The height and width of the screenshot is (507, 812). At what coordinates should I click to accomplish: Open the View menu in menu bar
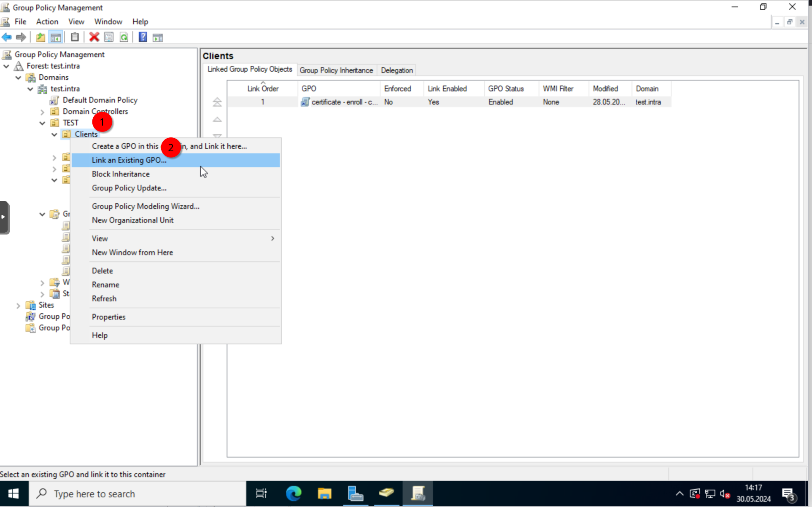(x=76, y=21)
